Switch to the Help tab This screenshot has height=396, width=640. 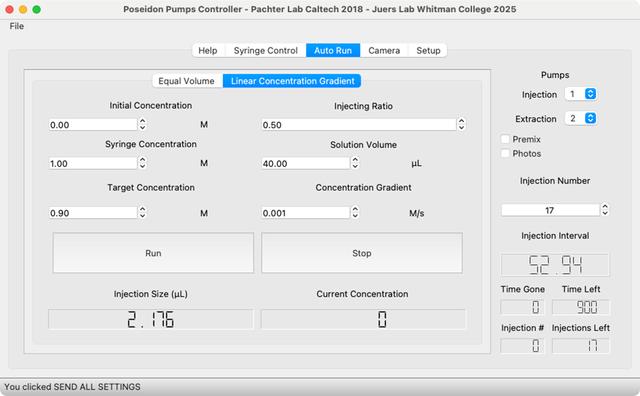coord(208,51)
